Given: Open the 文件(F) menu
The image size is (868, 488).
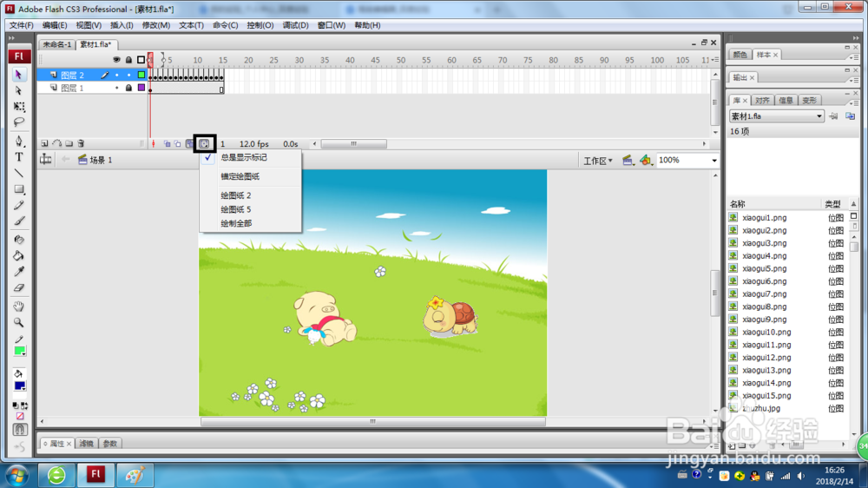Looking at the screenshot, I should pyautogui.click(x=21, y=25).
